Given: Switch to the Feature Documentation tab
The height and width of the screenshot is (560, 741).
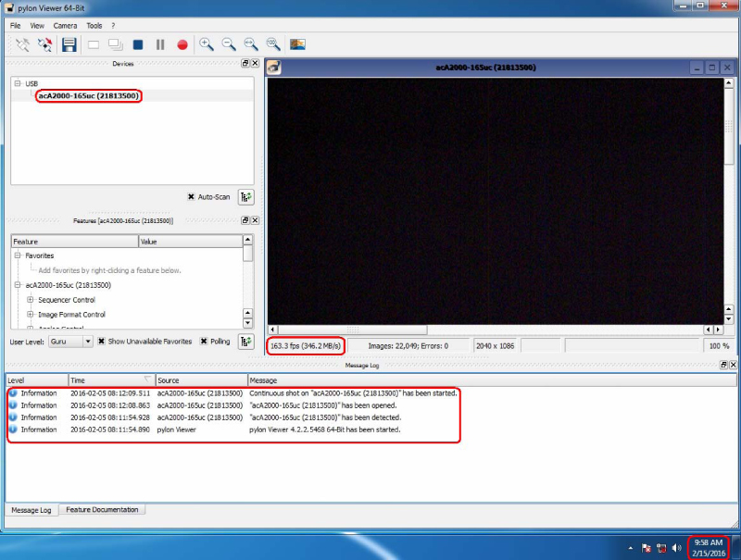Looking at the screenshot, I should pos(102,510).
